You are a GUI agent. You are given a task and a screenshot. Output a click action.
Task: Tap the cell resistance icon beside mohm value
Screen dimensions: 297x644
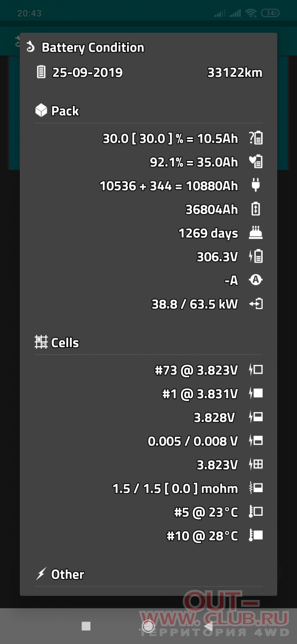(x=256, y=488)
